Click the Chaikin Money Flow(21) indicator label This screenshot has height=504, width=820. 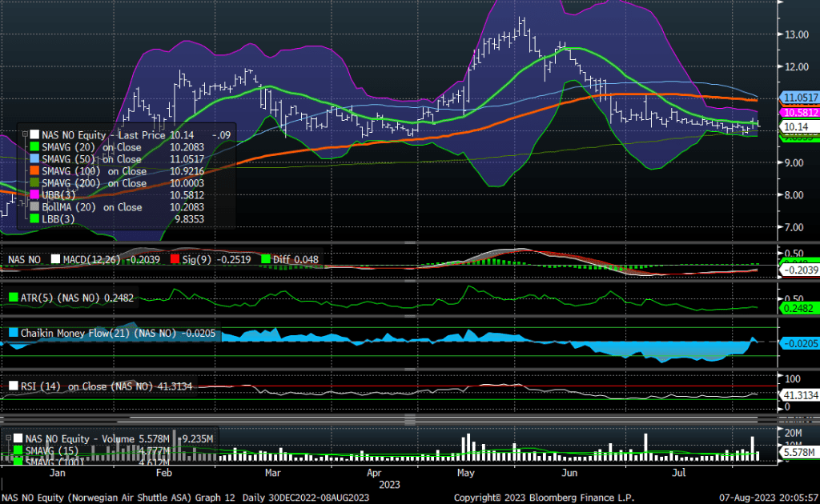click(98, 334)
